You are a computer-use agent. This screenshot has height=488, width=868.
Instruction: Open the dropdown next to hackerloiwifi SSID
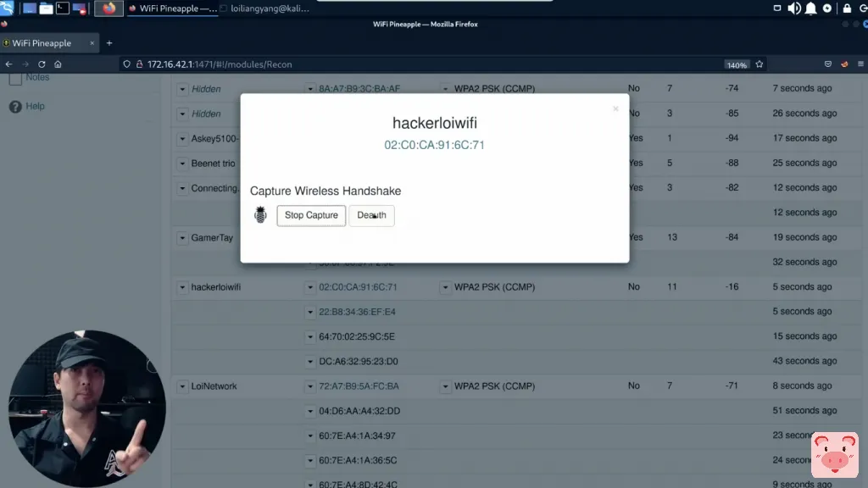[x=182, y=287]
